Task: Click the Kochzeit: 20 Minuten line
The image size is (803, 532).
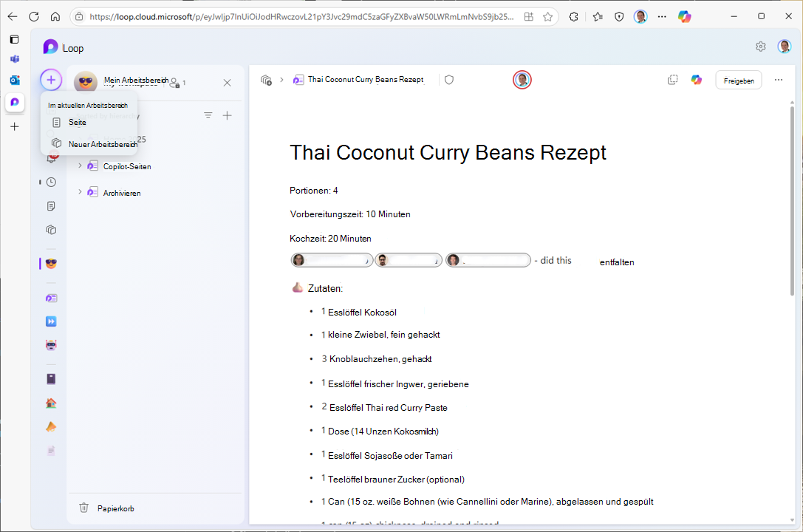Action: click(330, 239)
